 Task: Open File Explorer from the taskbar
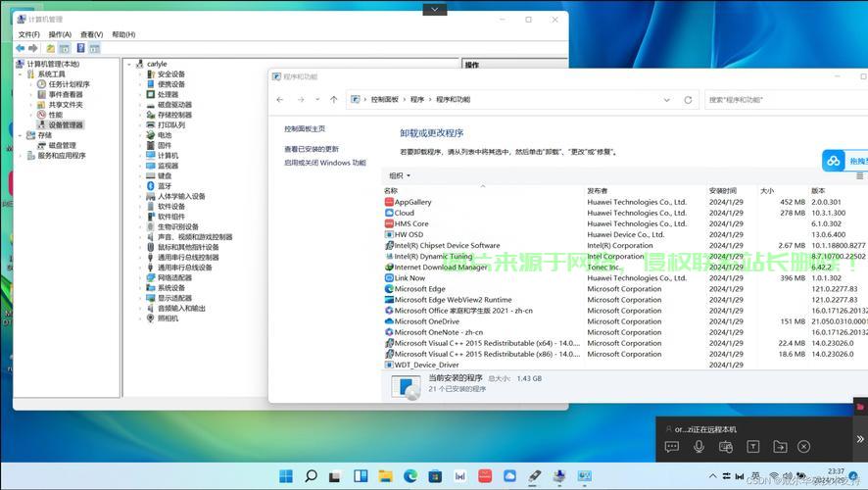(386, 476)
